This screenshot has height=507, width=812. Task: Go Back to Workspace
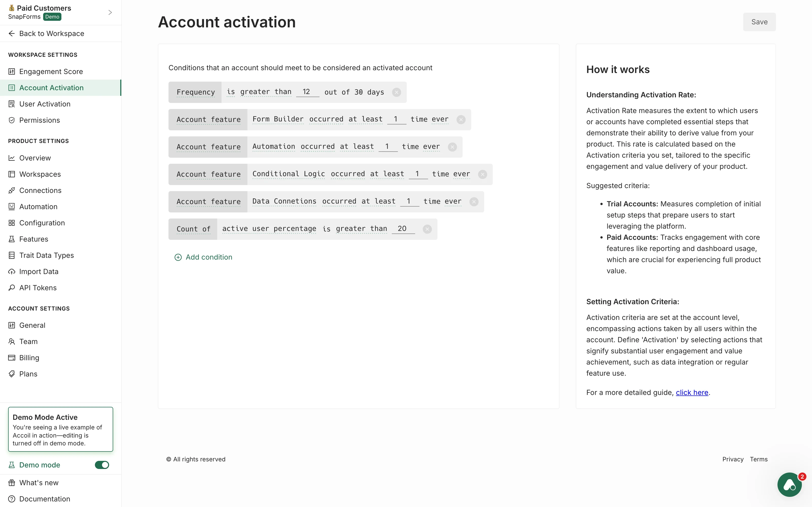[46, 33]
